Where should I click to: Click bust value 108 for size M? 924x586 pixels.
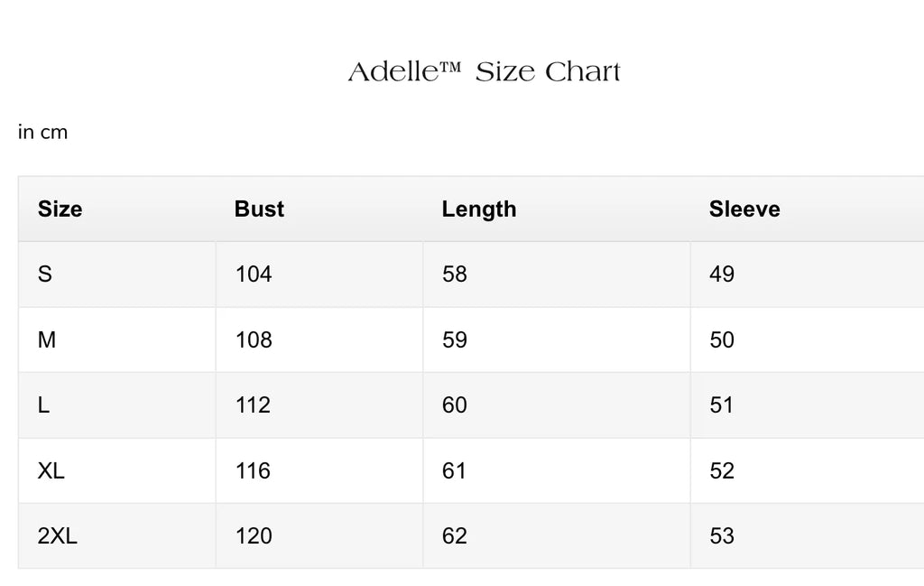click(254, 340)
